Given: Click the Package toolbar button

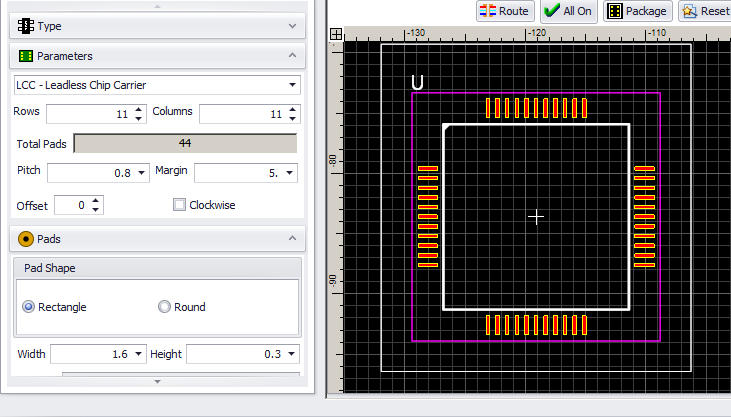Looking at the screenshot, I should pyautogui.click(x=638, y=11).
